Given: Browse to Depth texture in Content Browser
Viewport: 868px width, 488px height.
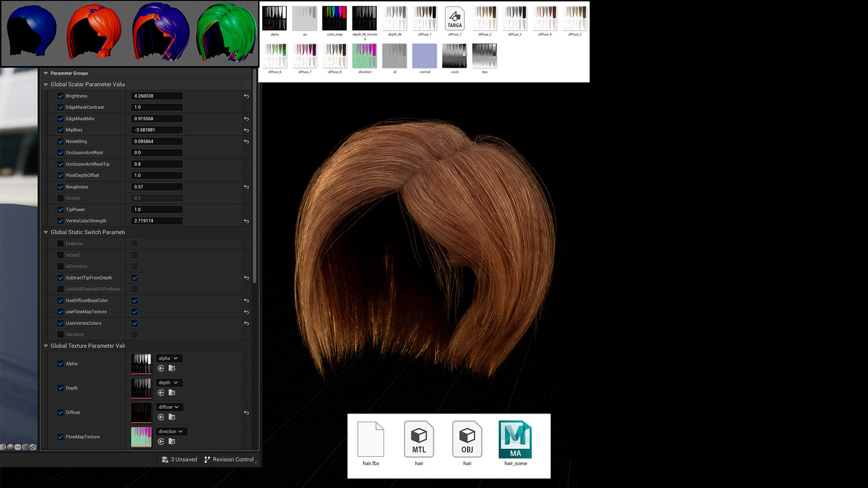Looking at the screenshot, I should coord(172,393).
